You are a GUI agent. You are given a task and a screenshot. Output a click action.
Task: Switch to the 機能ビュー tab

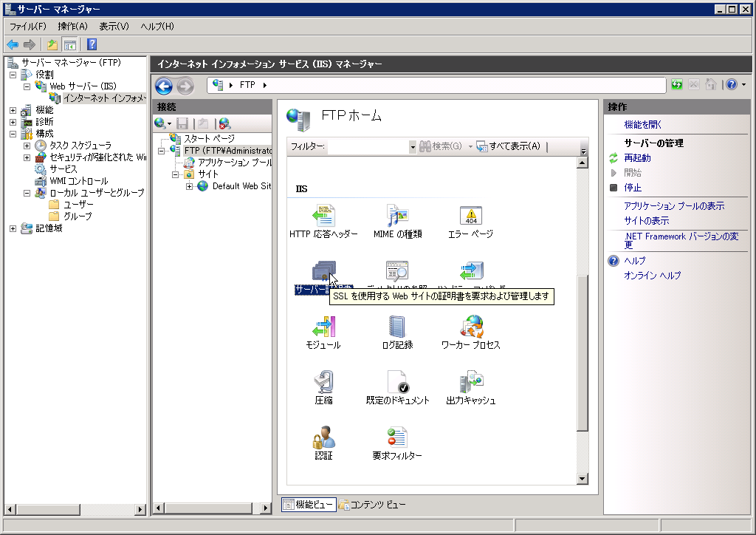(309, 505)
